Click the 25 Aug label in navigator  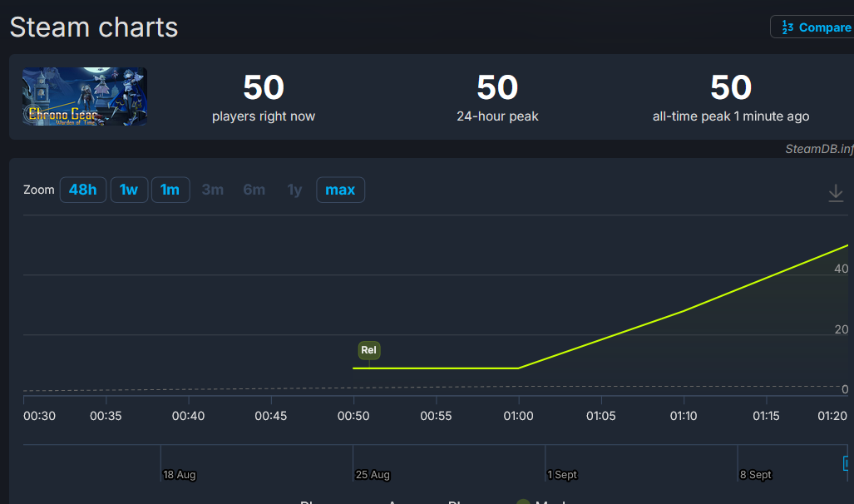tap(373, 475)
